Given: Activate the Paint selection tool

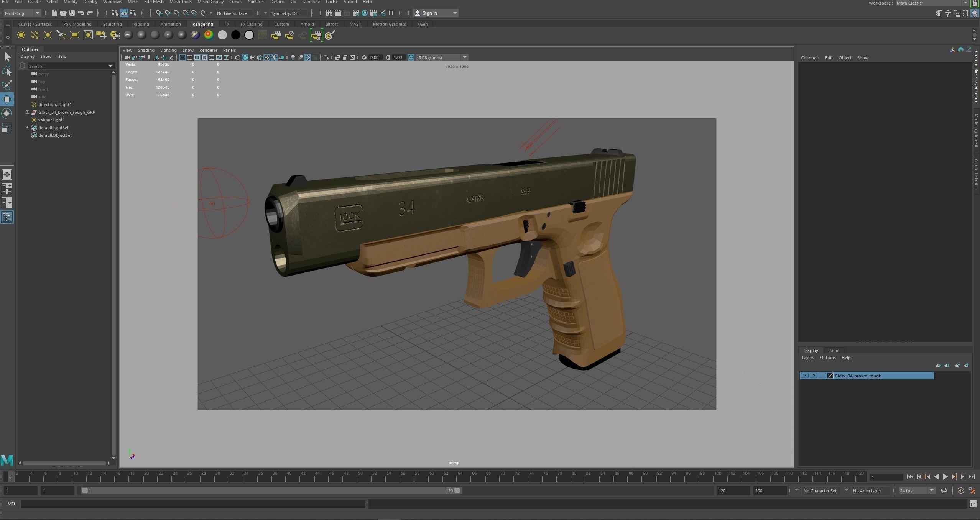Looking at the screenshot, I should (x=7, y=85).
